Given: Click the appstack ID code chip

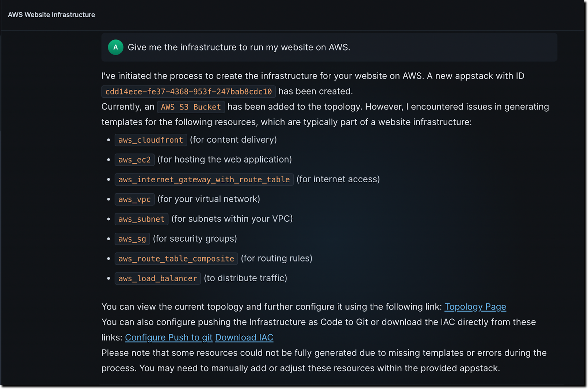Looking at the screenshot, I should click(x=188, y=91).
